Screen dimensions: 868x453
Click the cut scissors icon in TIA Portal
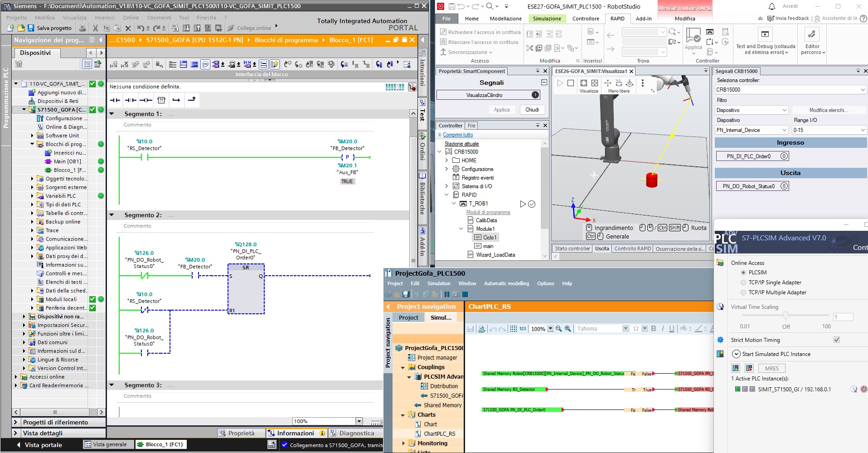pyautogui.click(x=95, y=28)
